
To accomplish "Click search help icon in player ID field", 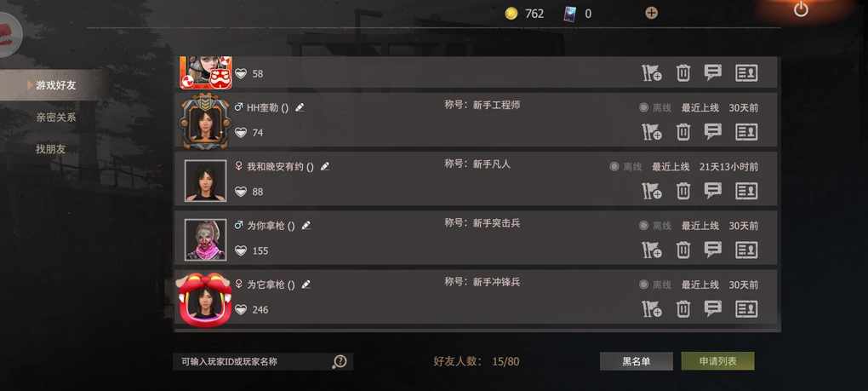I will tap(340, 362).
